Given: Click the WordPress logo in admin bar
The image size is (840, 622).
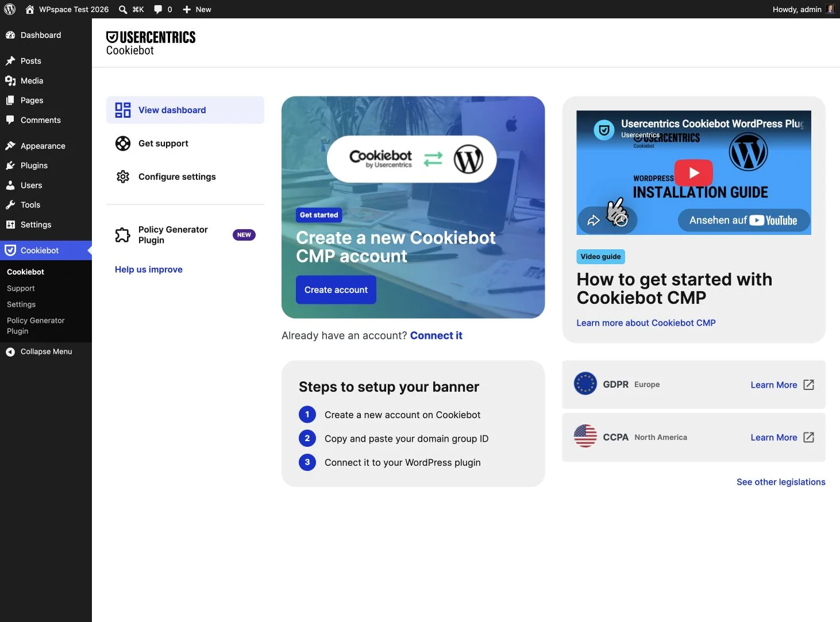Looking at the screenshot, I should coord(10,9).
